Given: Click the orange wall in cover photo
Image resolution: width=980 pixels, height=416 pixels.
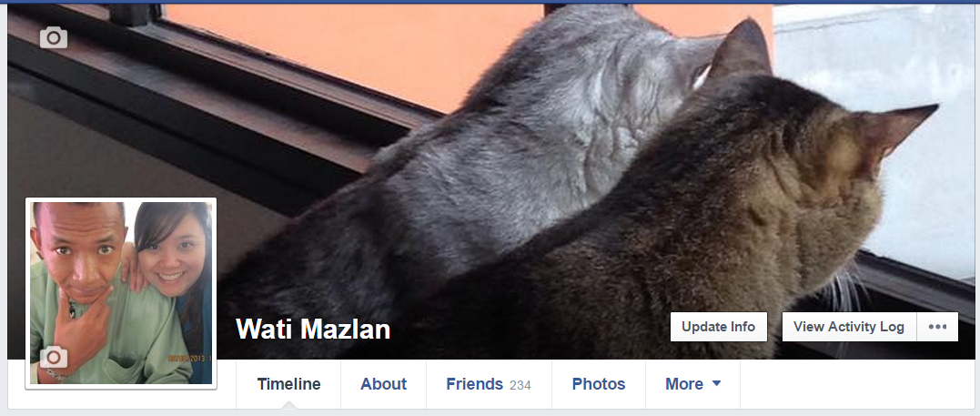Looking at the screenshot, I should coord(350,50).
